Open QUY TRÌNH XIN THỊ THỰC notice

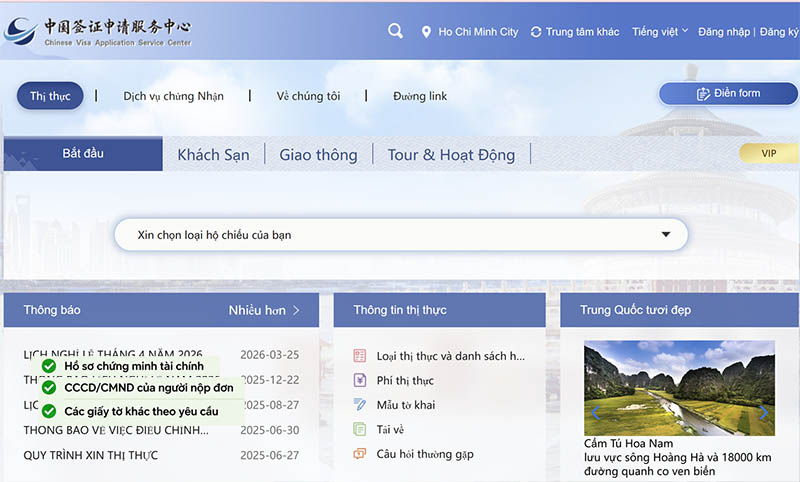[x=91, y=455]
